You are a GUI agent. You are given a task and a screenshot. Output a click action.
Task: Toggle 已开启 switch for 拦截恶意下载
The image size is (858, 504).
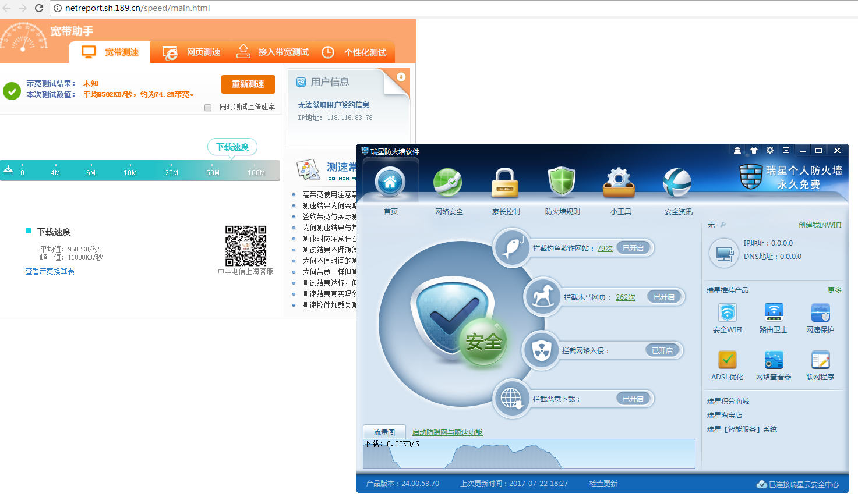(633, 399)
